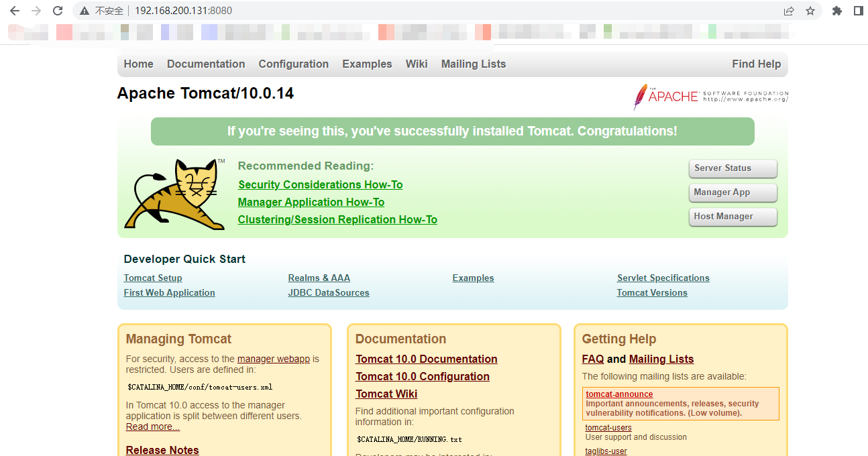868x456 pixels.
Task: Open Tomcat 10.0 Documentation link
Action: tap(427, 359)
